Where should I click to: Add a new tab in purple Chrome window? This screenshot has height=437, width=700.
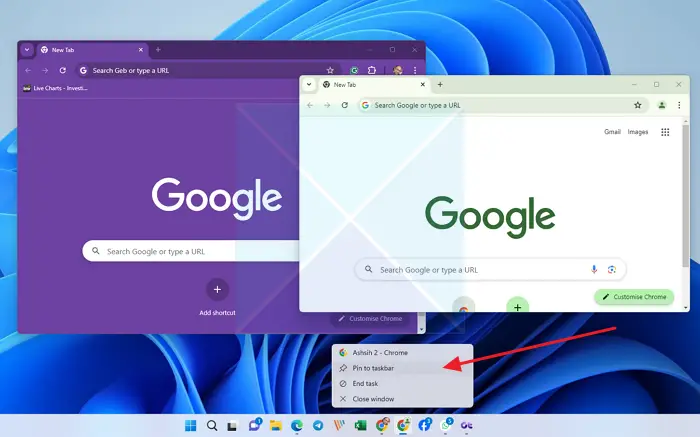coord(158,50)
